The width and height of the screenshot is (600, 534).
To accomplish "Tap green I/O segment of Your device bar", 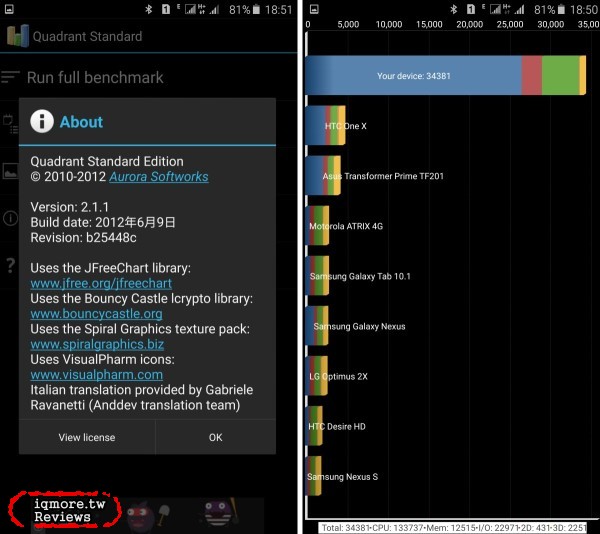I will (x=561, y=75).
